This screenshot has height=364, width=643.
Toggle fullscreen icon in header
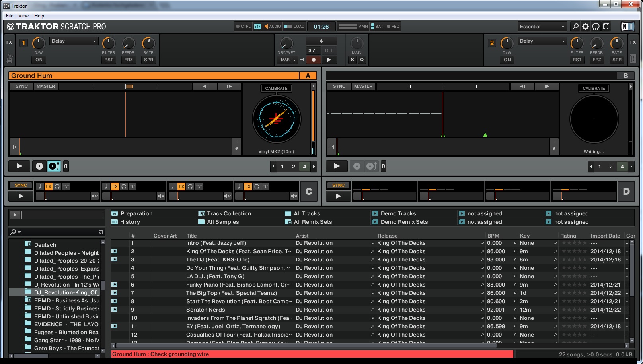[606, 27]
